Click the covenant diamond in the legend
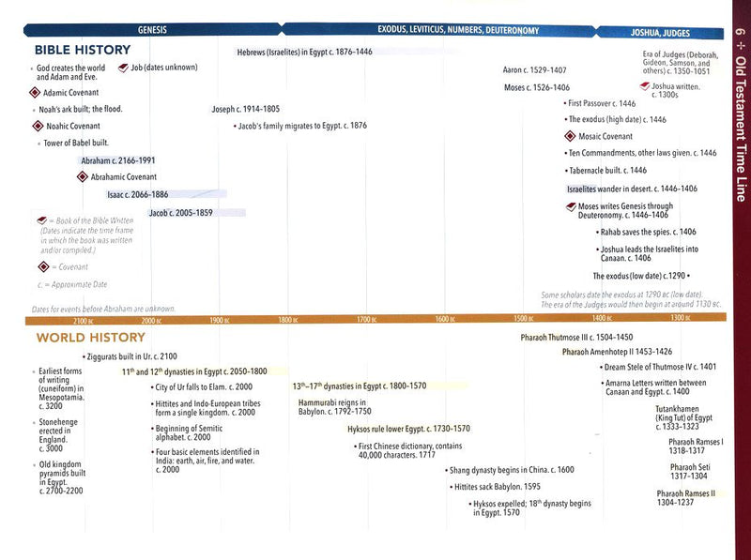 point(43,266)
